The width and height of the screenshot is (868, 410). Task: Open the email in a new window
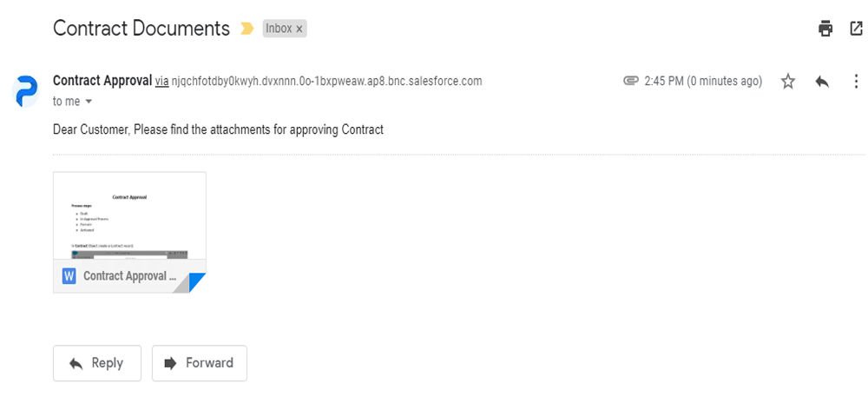point(856,29)
